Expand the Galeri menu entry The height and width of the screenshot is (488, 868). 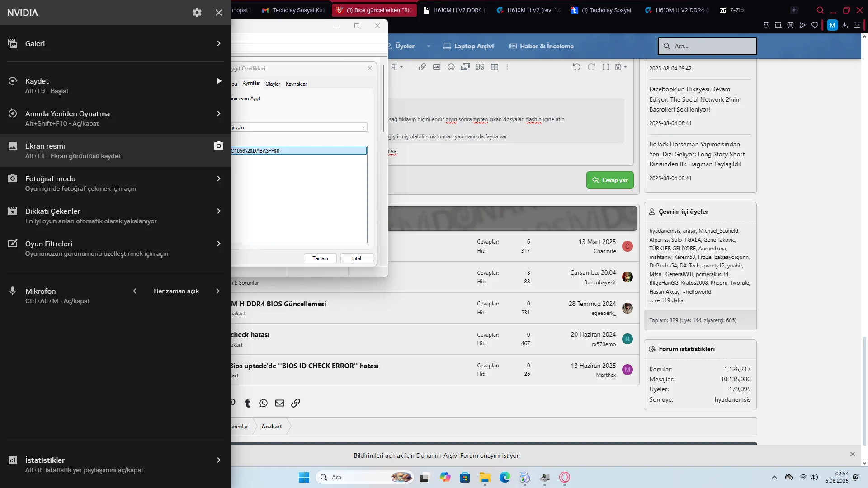pyautogui.click(x=219, y=43)
